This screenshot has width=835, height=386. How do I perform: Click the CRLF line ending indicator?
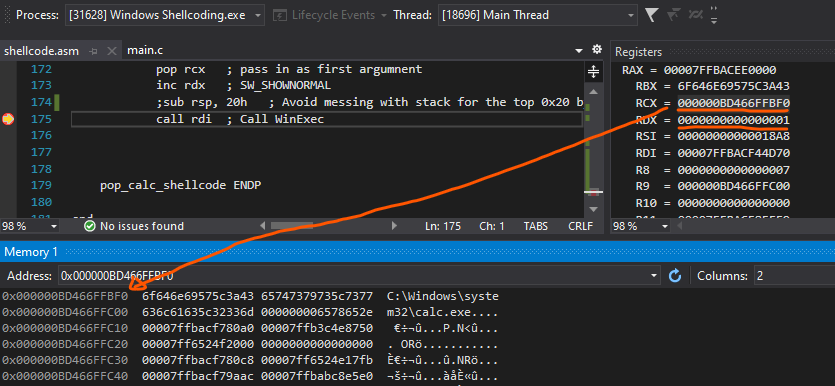(x=580, y=226)
